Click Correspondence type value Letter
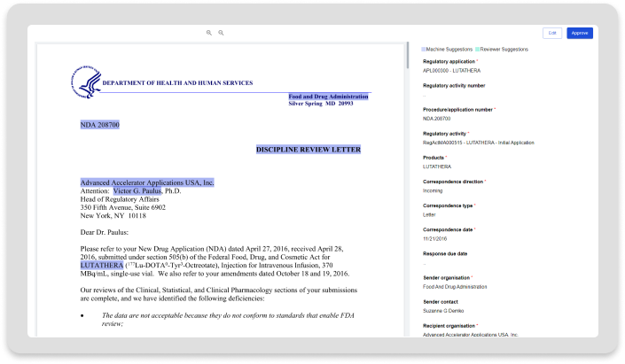The width and height of the screenshot is (625, 364). pyautogui.click(x=429, y=213)
